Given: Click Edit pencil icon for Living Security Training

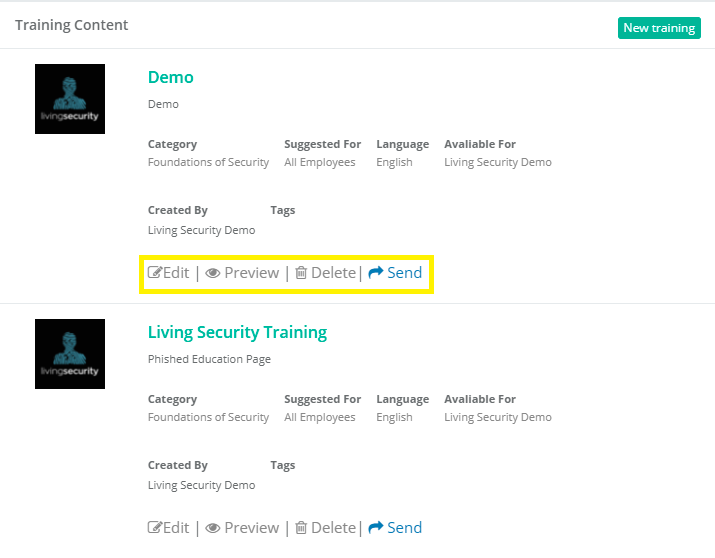Looking at the screenshot, I should click(x=155, y=527).
